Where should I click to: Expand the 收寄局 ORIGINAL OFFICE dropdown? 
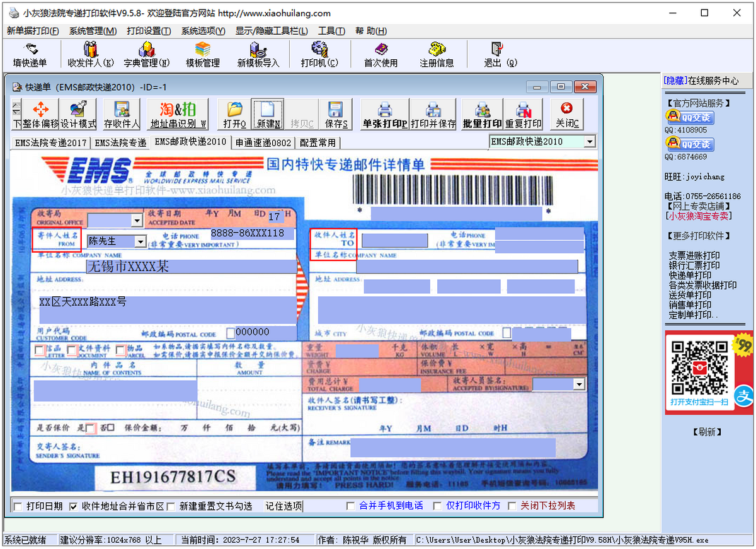pyautogui.click(x=137, y=221)
